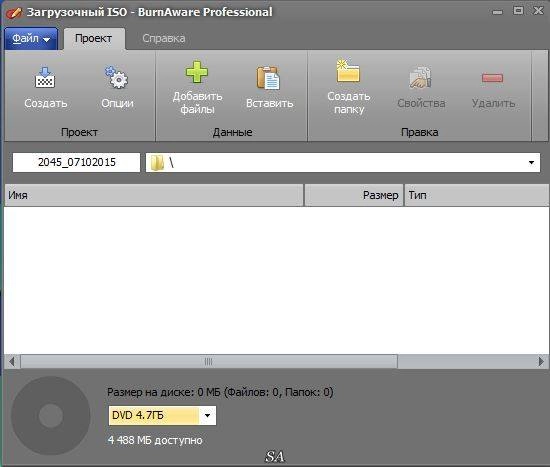Click the horizontal scrollbar thumb

[209, 361]
